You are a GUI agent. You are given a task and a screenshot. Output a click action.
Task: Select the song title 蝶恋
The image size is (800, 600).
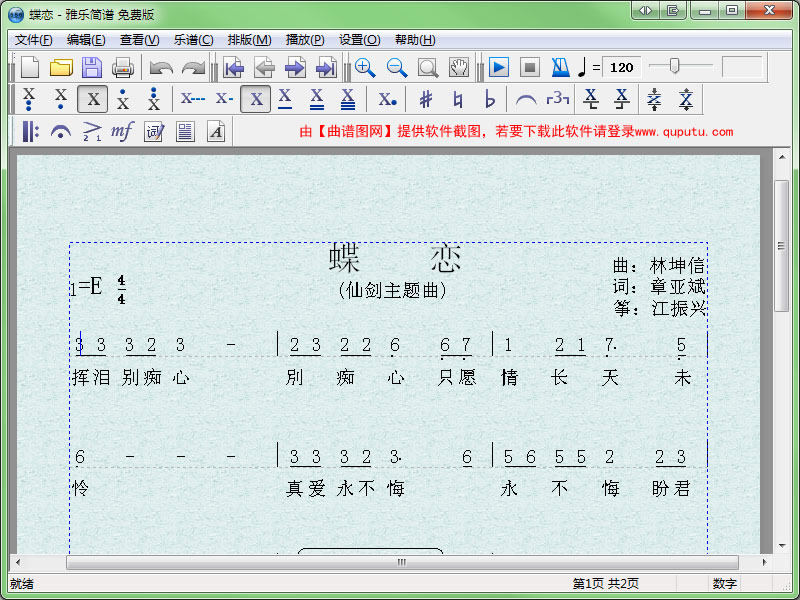[x=395, y=258]
